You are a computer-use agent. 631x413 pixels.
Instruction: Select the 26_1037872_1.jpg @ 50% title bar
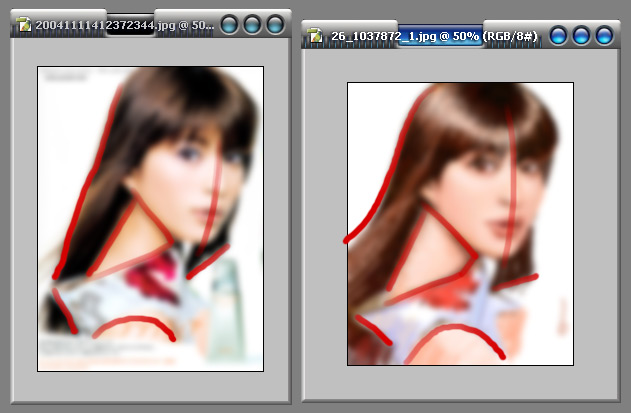pyautogui.click(x=460, y=35)
